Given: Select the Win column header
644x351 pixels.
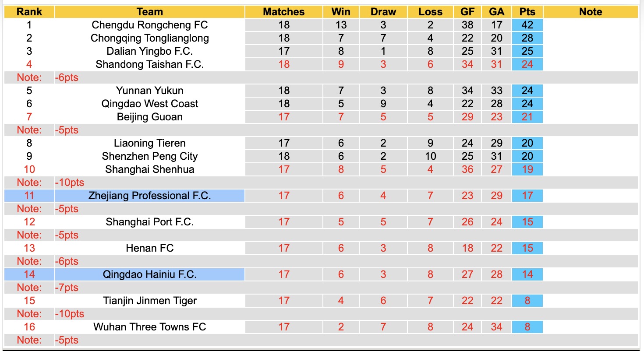Looking at the screenshot, I should (341, 12).
